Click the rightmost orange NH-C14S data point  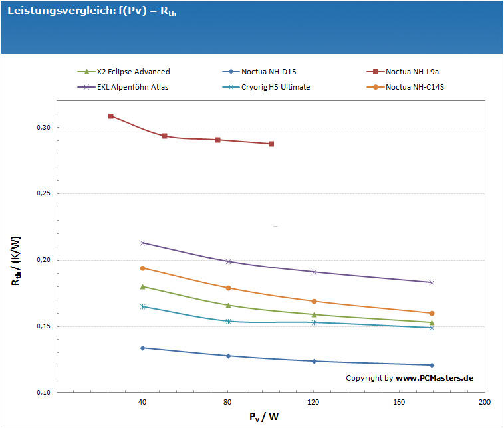tap(432, 313)
